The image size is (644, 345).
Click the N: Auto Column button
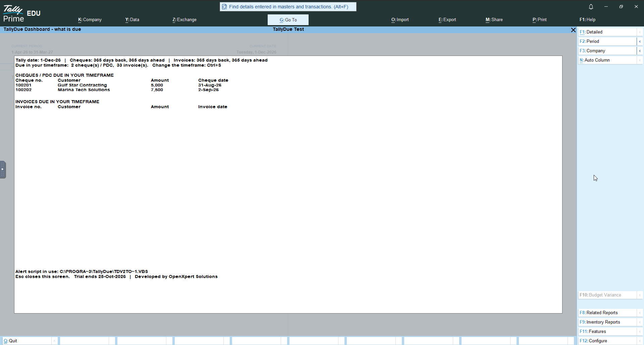pyautogui.click(x=607, y=60)
